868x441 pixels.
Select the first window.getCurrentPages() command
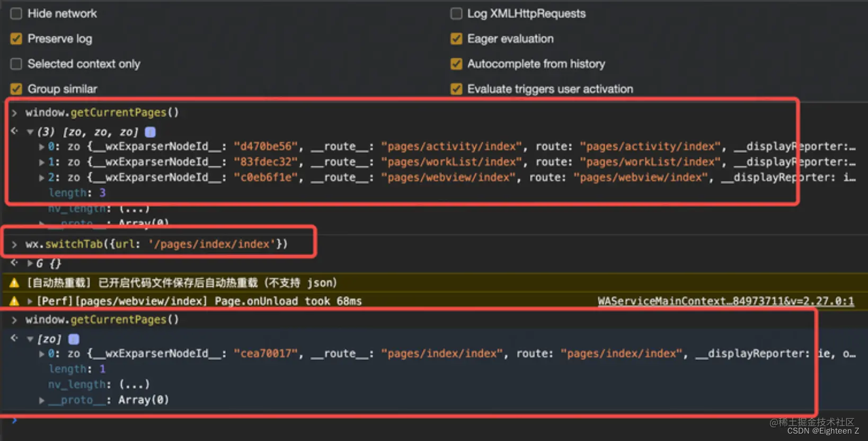point(102,113)
